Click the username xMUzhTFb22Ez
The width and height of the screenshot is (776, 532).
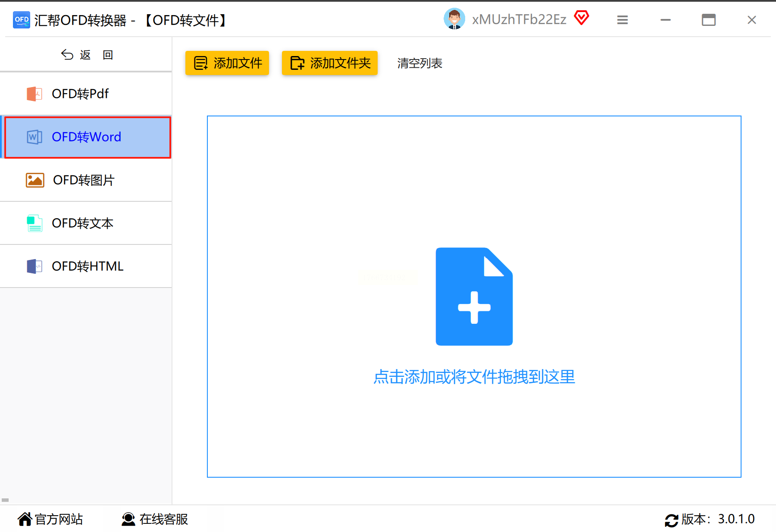(x=519, y=19)
